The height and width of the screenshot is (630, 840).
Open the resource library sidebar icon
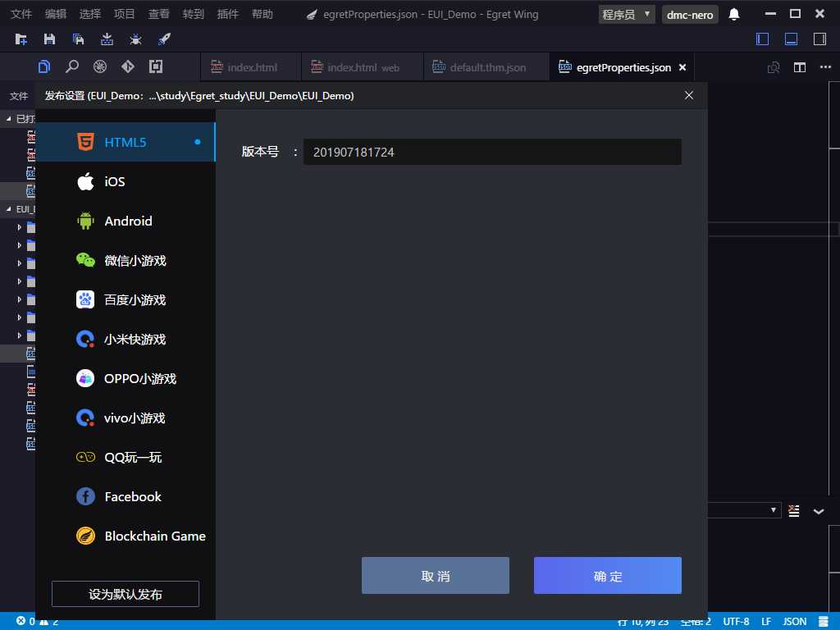tap(156, 66)
